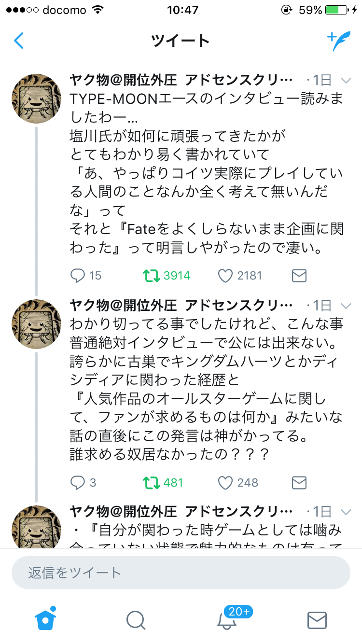The height and width of the screenshot is (644, 362).
Task: Open first tweet's dropdown chevron menu
Action: (346, 80)
